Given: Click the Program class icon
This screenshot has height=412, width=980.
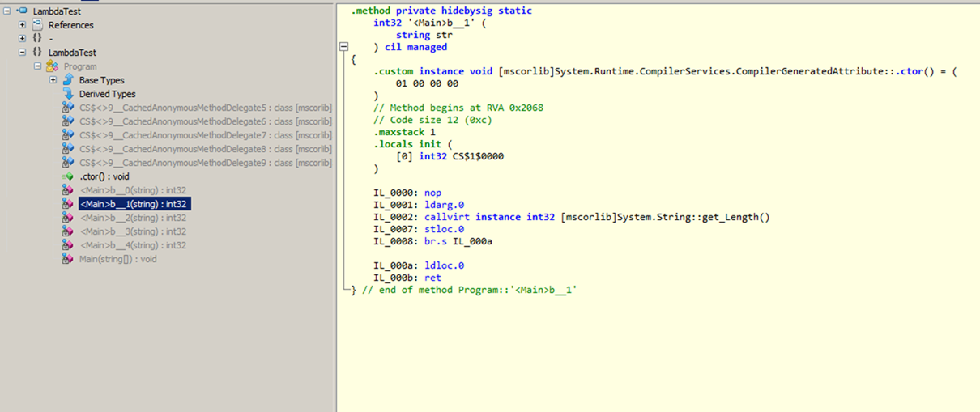Looking at the screenshot, I should pos(53,66).
